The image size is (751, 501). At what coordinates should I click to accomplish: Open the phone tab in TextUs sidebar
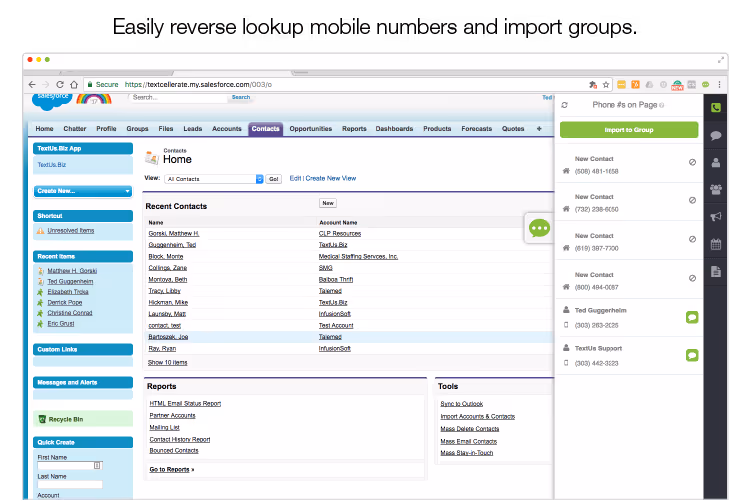(x=716, y=108)
